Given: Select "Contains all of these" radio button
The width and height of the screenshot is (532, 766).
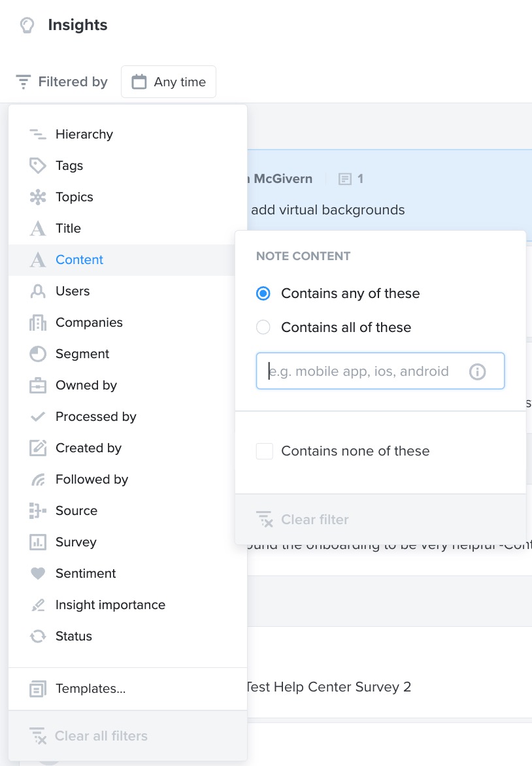Looking at the screenshot, I should click(x=263, y=327).
